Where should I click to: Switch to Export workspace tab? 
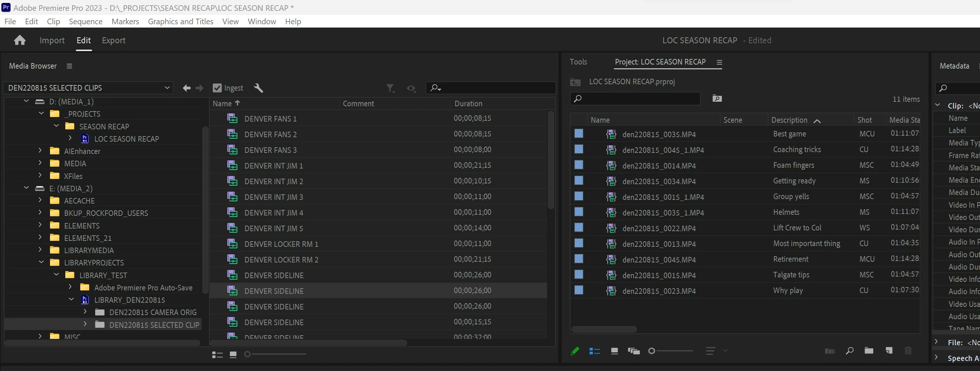113,40
